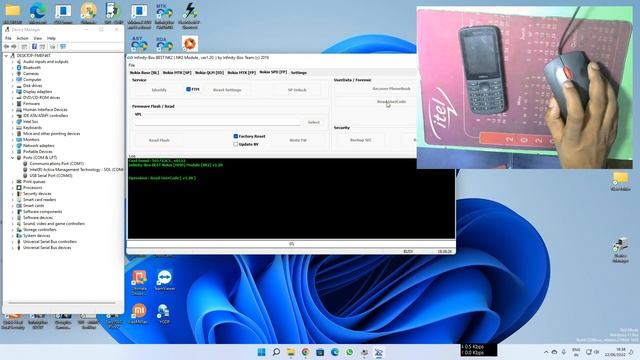Select USB Serial Port (COM6) device
640x360 pixels.
pos(51,176)
